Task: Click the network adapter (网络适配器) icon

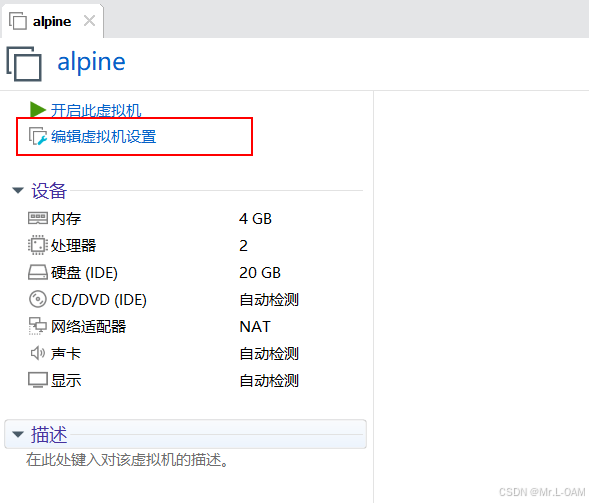Action: coord(38,326)
